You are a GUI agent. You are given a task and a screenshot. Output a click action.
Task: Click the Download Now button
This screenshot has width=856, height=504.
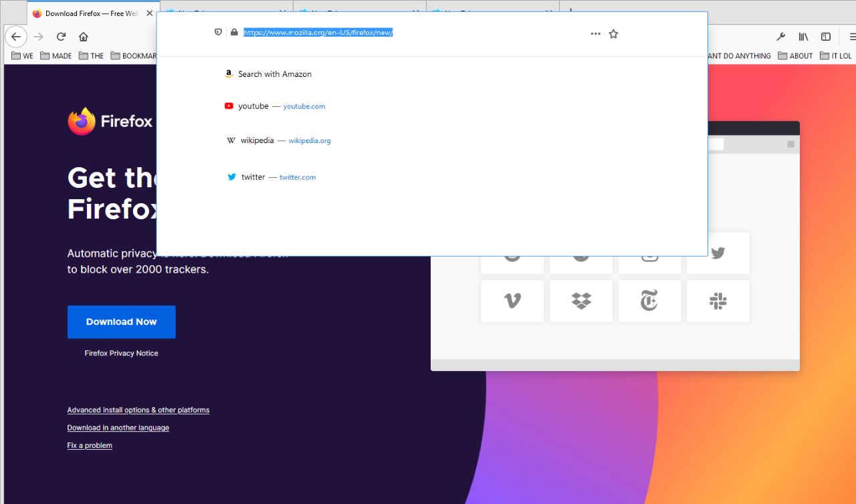pos(122,322)
